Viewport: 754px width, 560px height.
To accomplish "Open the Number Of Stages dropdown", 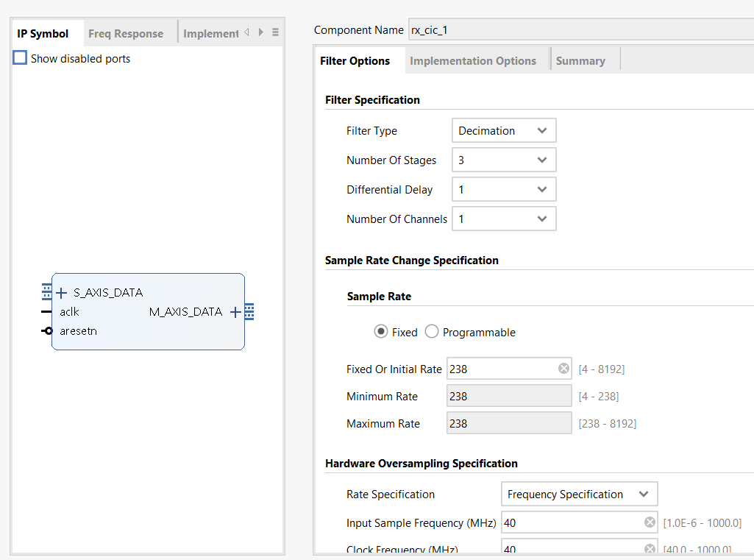I will pos(504,160).
